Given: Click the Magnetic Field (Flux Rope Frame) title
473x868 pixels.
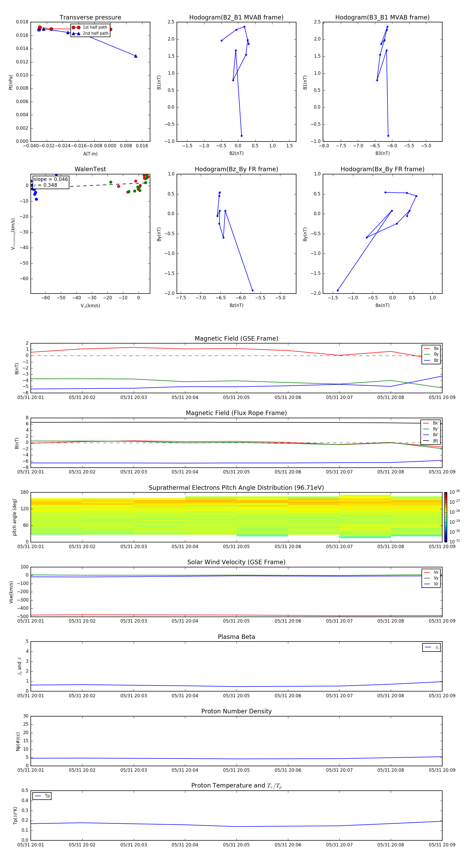Looking at the screenshot, I should click(236, 413).
